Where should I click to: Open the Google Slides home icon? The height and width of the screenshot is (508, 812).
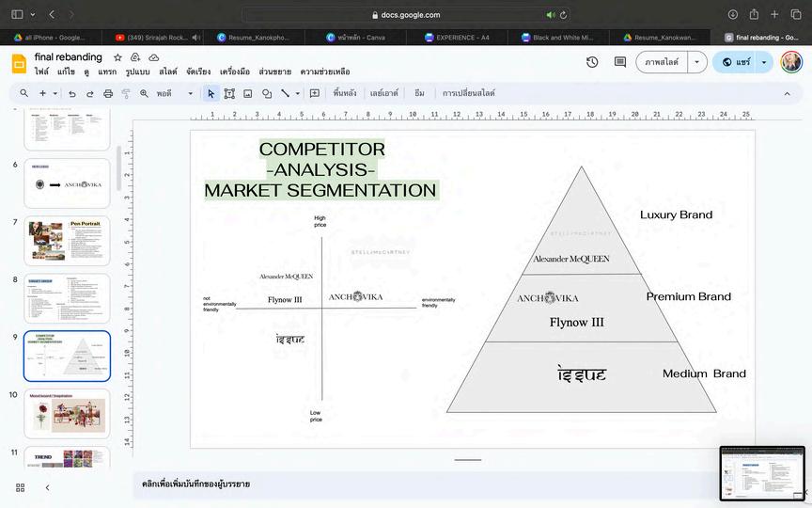pos(19,64)
